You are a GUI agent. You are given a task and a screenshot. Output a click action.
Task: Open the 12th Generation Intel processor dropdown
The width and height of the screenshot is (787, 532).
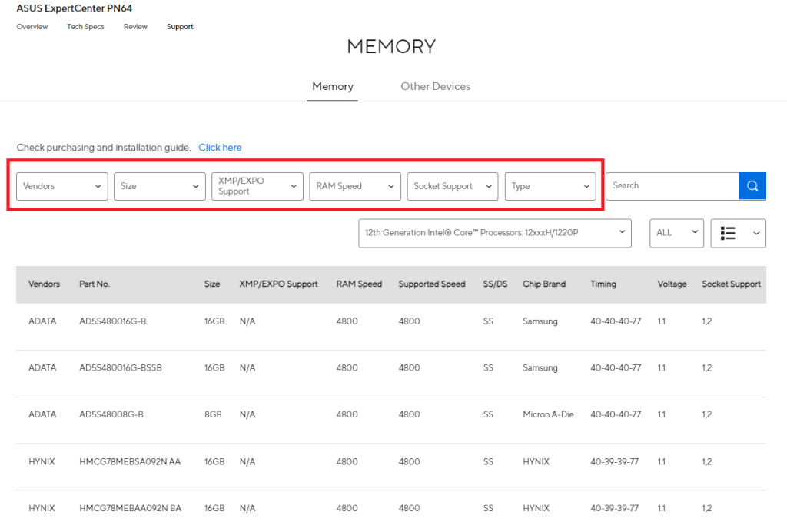click(x=495, y=233)
